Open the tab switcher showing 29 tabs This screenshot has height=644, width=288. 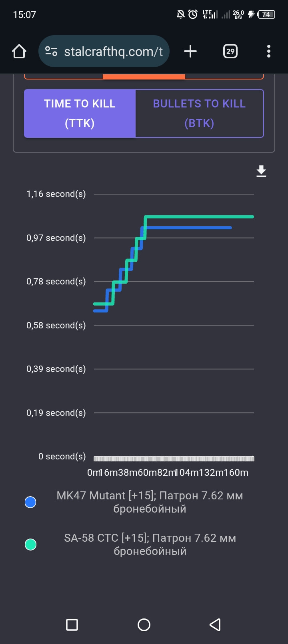click(230, 51)
